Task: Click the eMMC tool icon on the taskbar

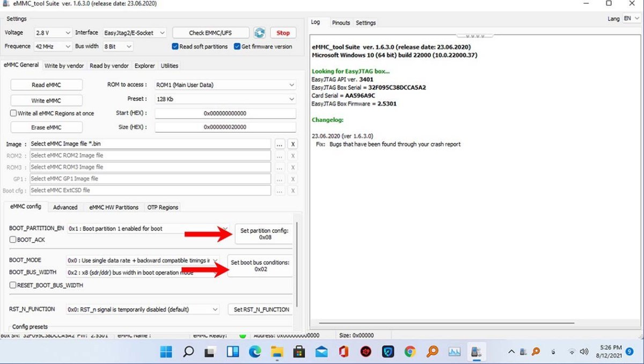Action: click(477, 352)
